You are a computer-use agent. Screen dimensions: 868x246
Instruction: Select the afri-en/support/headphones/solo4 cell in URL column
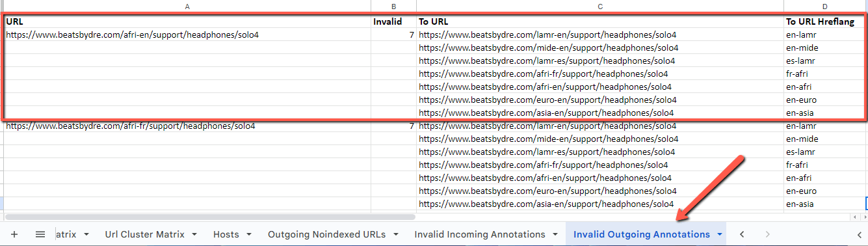pyautogui.click(x=187, y=34)
